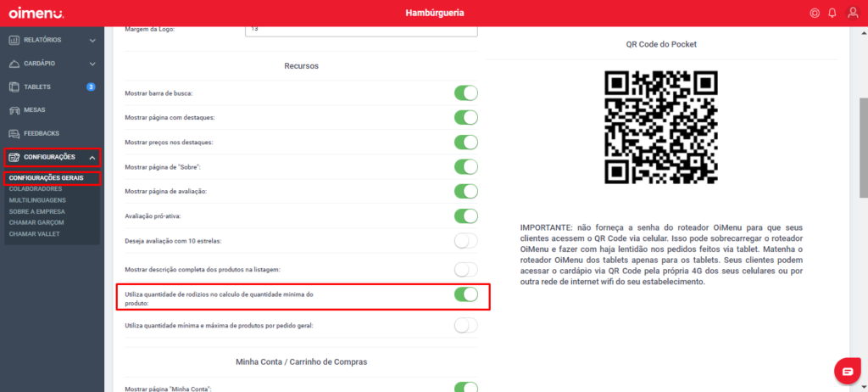Disable Avaliação pró-ativa switch
This screenshot has height=392, width=868.
(x=465, y=216)
